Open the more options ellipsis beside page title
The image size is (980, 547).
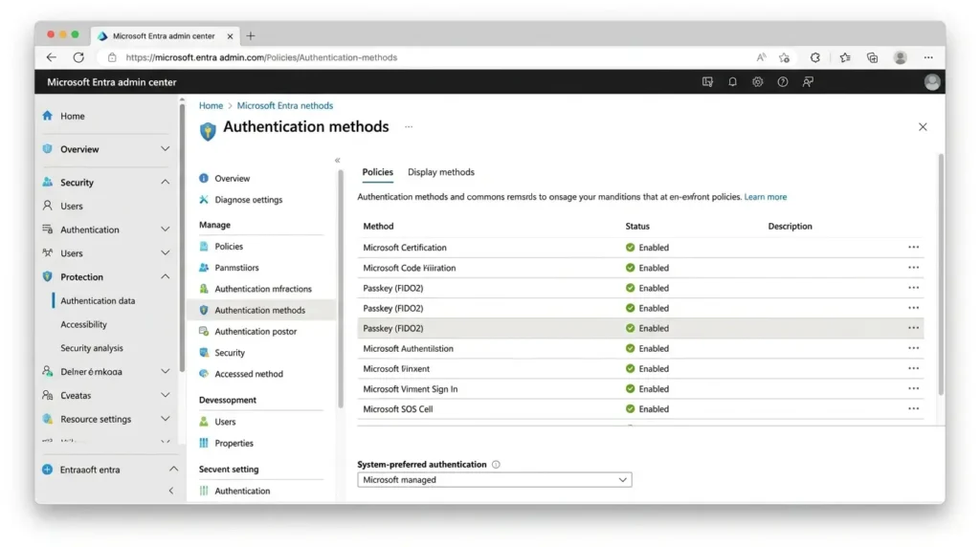pos(408,127)
